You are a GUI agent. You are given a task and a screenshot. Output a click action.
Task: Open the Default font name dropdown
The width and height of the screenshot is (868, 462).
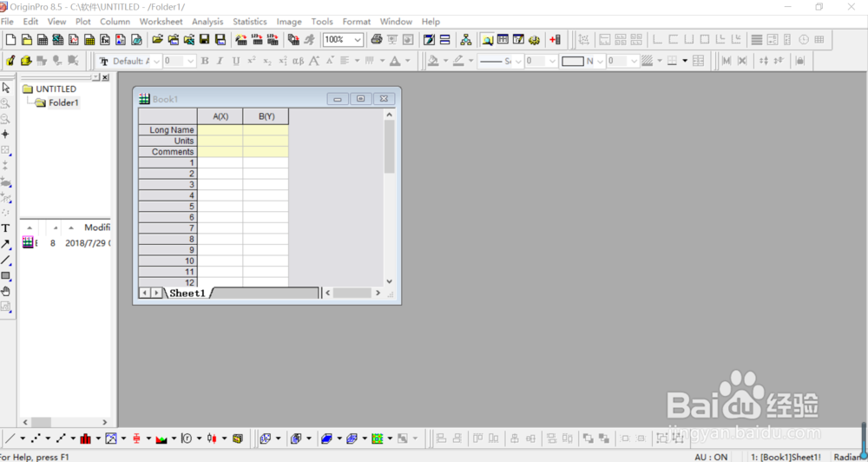(155, 61)
